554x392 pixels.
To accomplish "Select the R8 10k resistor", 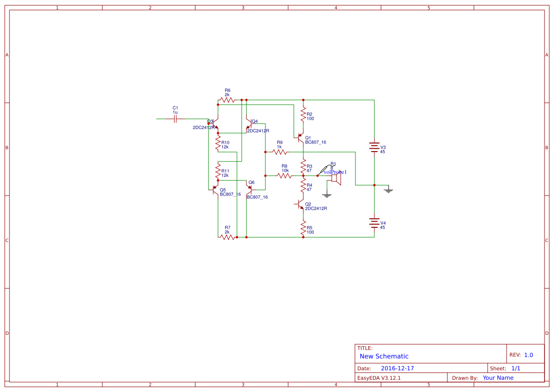I will (284, 175).
